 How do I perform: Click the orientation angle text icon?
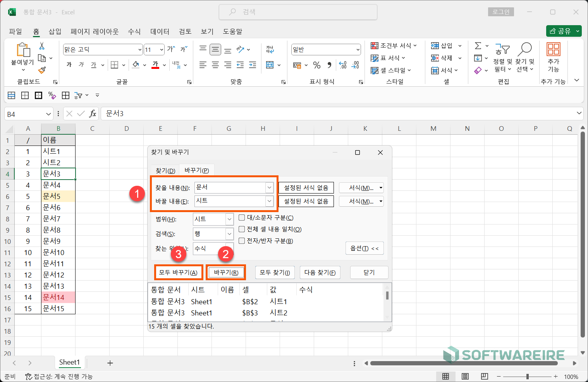[241, 49]
